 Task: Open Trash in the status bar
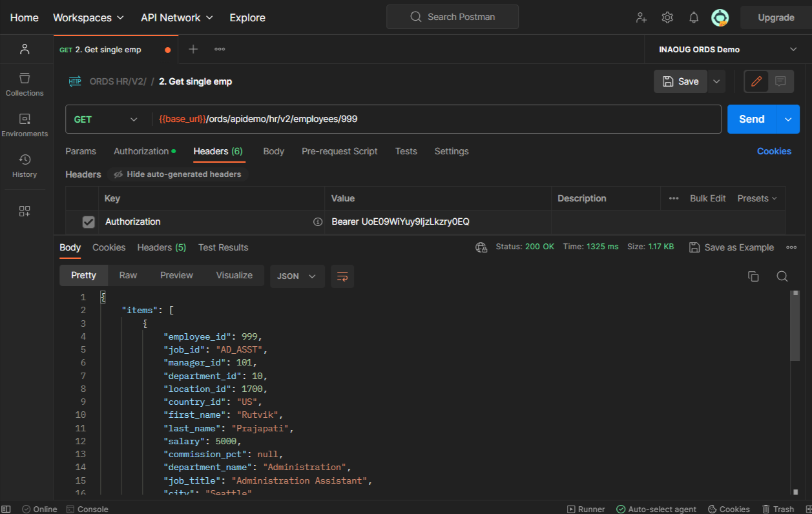coord(778,509)
